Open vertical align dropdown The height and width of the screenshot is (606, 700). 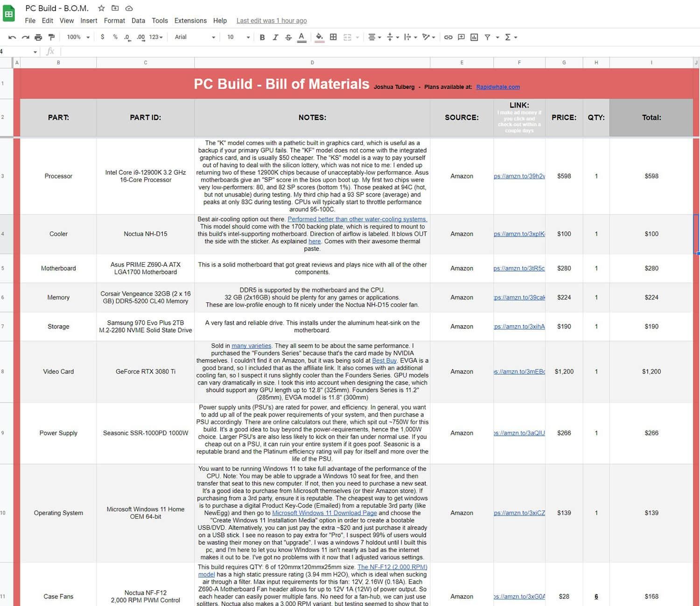click(x=393, y=37)
